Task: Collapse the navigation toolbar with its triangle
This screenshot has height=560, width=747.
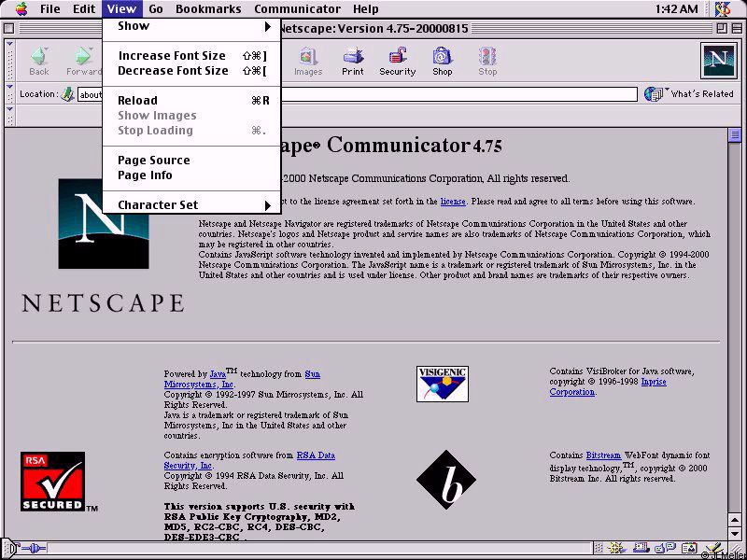Action: pos(9,44)
